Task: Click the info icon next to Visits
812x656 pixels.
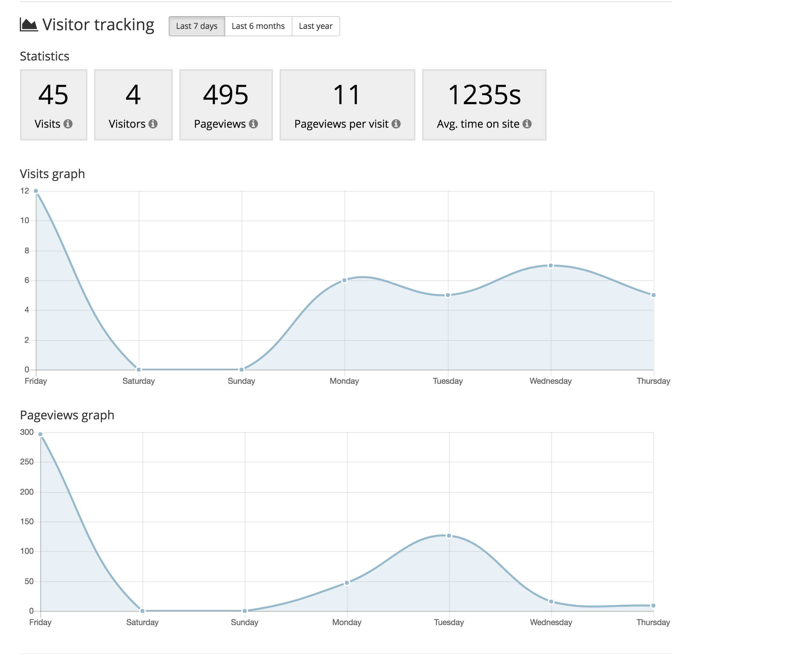Action: [68, 124]
